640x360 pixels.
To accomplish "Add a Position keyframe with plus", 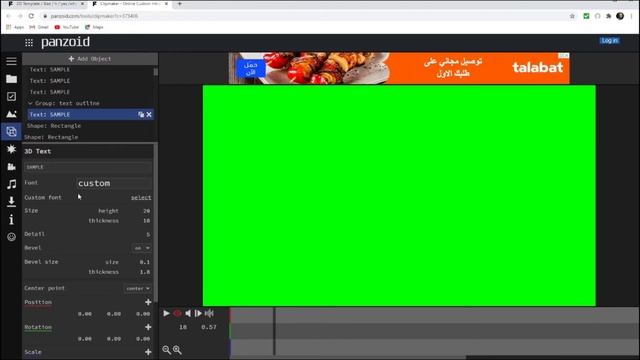I will click(148, 302).
